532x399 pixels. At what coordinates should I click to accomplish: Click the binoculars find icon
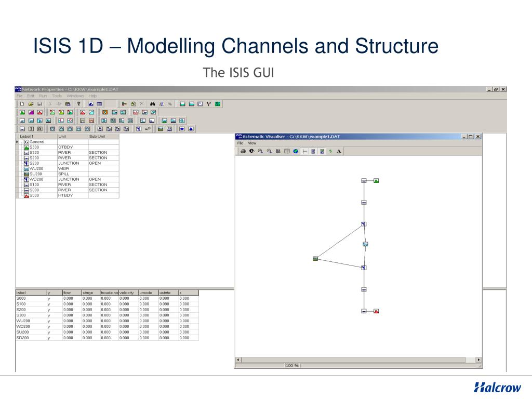point(152,104)
